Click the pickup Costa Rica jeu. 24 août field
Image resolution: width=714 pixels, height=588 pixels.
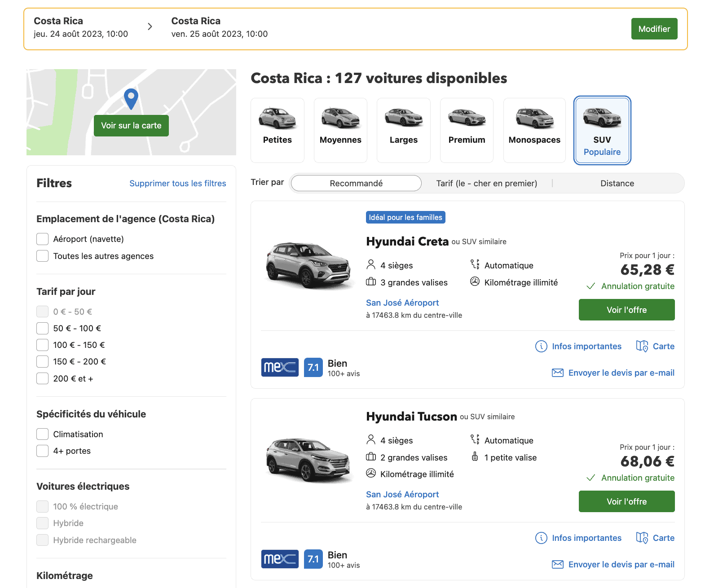[x=81, y=27]
